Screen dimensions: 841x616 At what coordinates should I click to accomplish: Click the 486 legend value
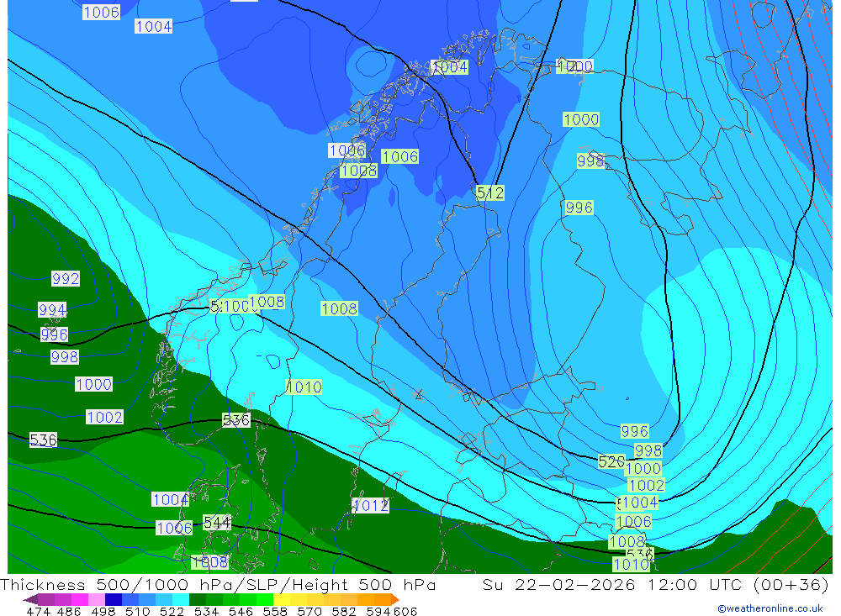point(68,611)
